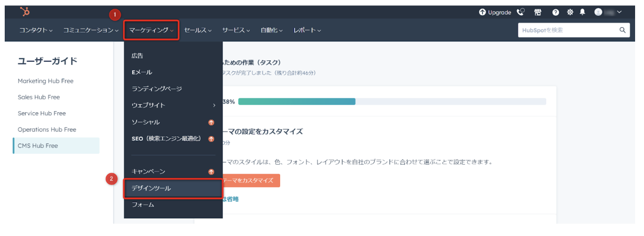This screenshot has width=644, height=236.
Task: Click upgrade badge next to ソーシャル
Action: pyautogui.click(x=212, y=122)
